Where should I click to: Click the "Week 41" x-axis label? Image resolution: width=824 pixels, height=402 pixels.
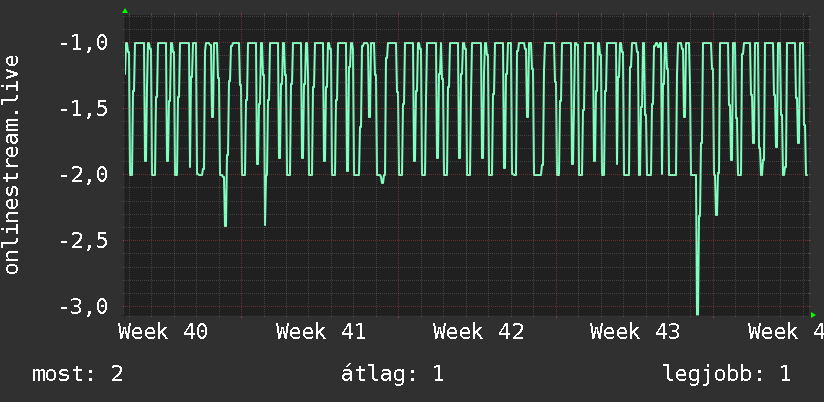[321, 332]
